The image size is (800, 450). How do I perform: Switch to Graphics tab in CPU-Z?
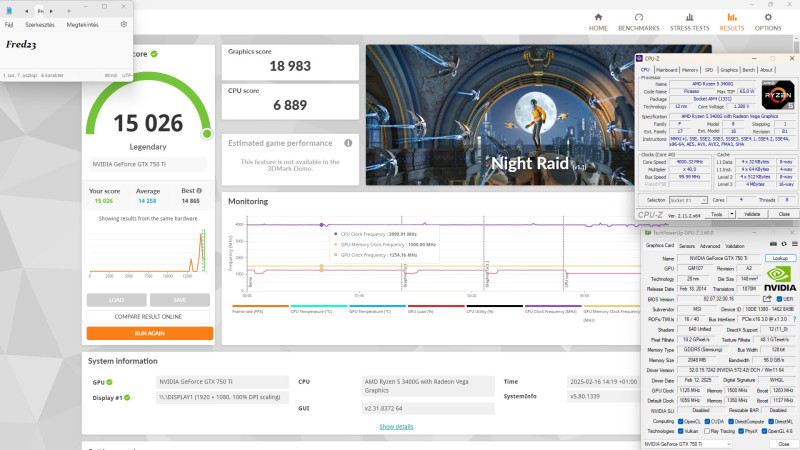pos(729,70)
